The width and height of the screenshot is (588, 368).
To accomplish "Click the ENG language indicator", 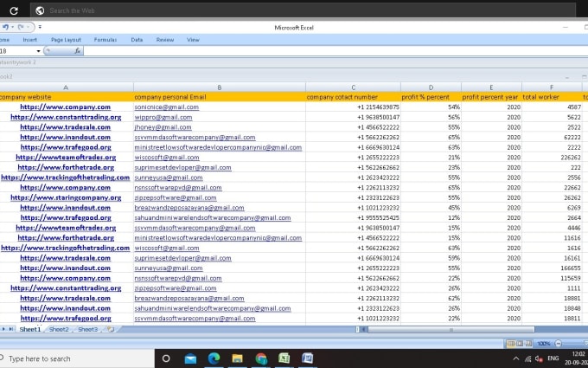I will [x=553, y=358].
